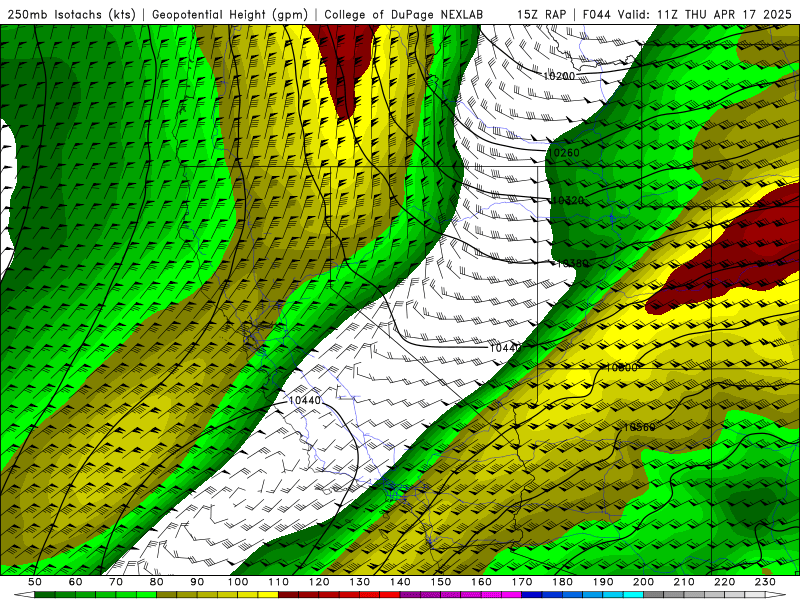The width and height of the screenshot is (800, 600).
Task: Click the 210 knot colorbar label
Action: (684, 582)
